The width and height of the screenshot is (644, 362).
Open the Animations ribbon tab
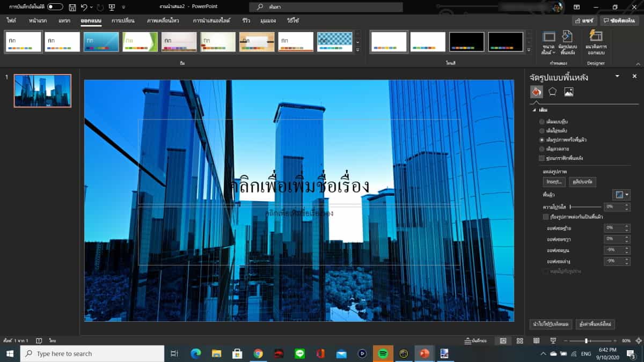(x=163, y=20)
